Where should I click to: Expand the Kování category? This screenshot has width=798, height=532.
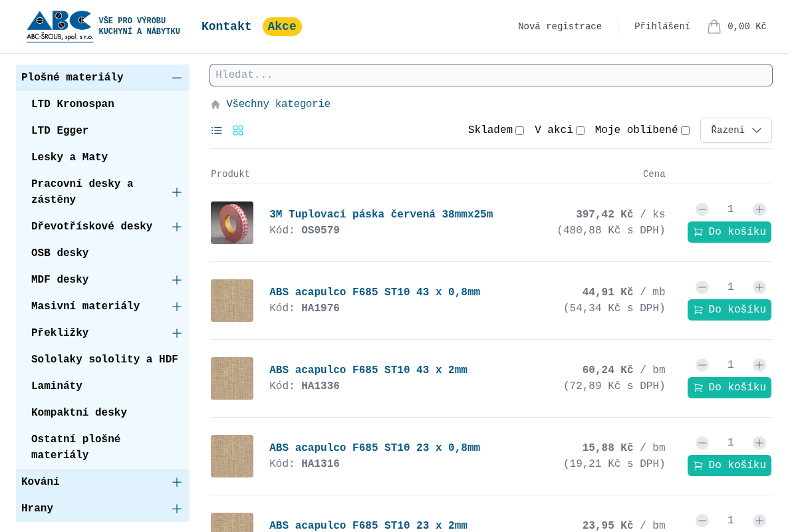tap(177, 482)
